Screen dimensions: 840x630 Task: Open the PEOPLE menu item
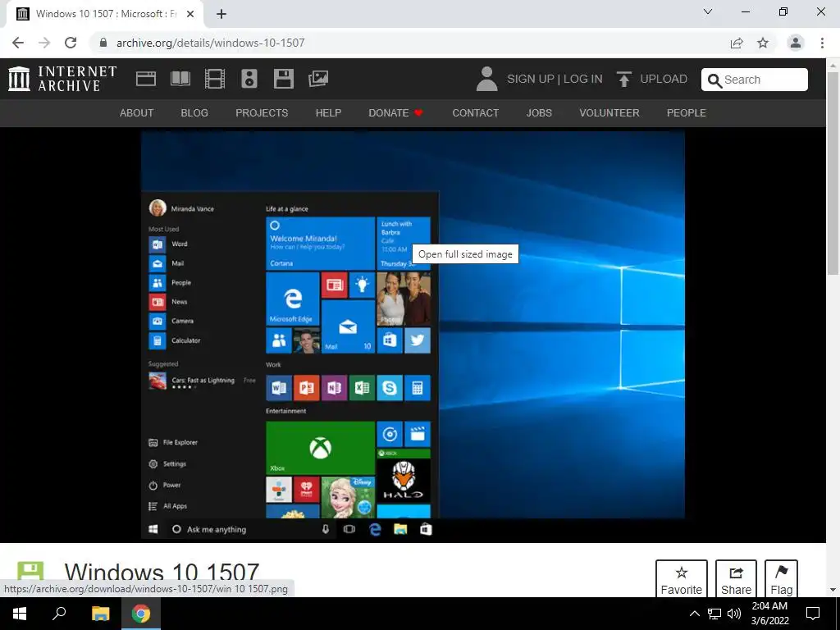coord(687,113)
